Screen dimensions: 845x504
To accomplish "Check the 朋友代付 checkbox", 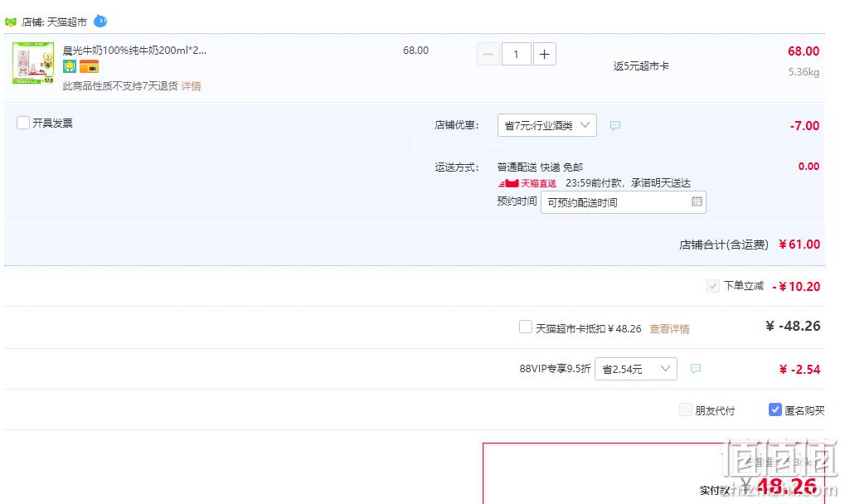I will (x=686, y=409).
